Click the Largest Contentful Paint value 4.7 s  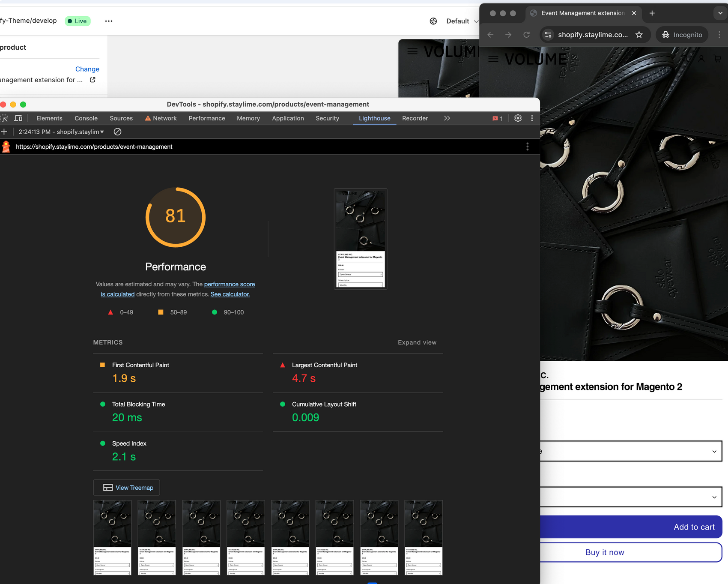coord(304,378)
